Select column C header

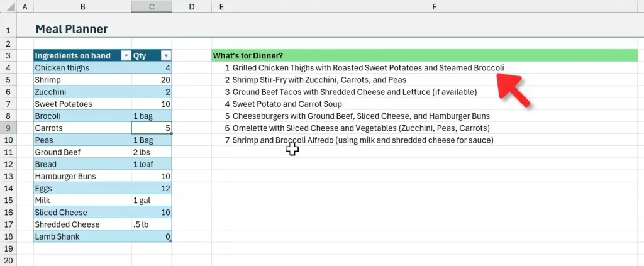152,6
